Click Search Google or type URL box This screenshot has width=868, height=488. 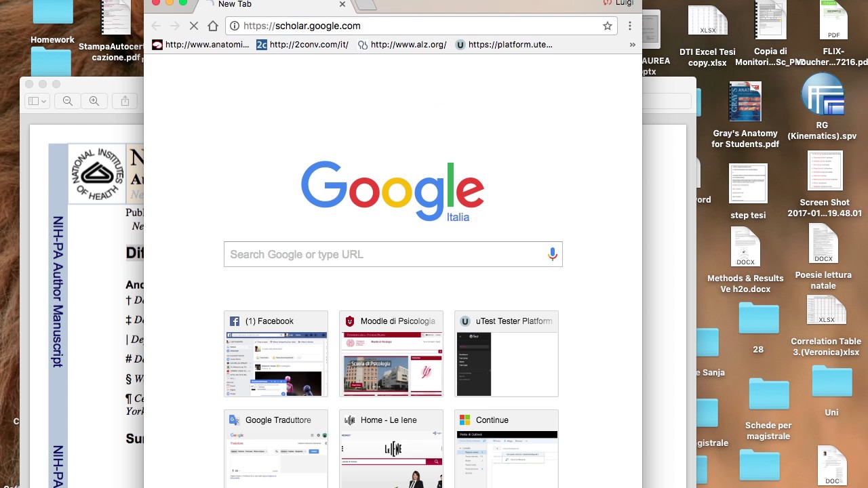393,254
